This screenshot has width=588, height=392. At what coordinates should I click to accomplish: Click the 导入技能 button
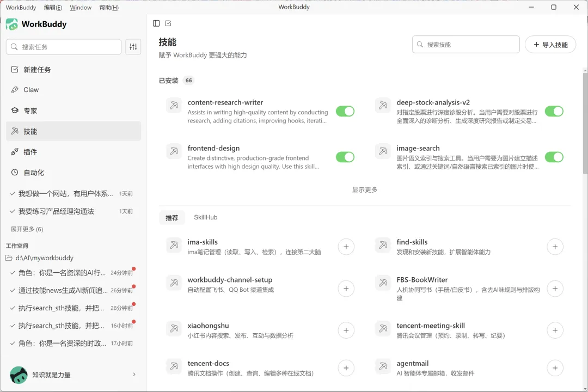coord(550,45)
